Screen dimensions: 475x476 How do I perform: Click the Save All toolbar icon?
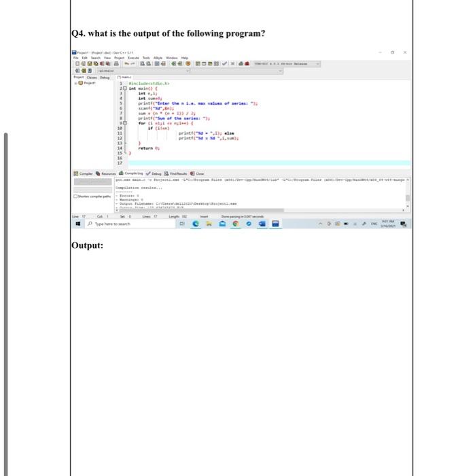point(96,64)
